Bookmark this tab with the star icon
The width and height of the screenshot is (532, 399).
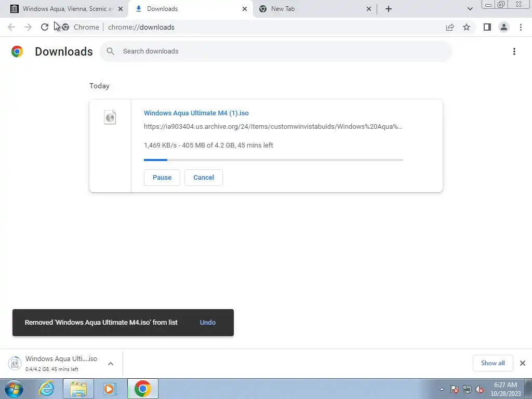(467, 27)
